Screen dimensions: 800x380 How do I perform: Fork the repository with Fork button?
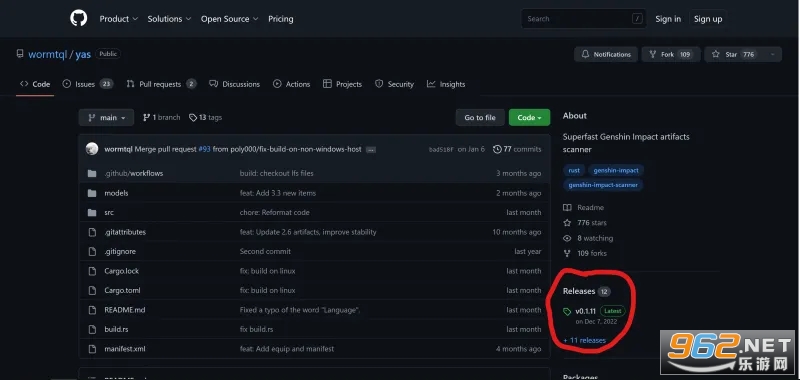coord(670,54)
